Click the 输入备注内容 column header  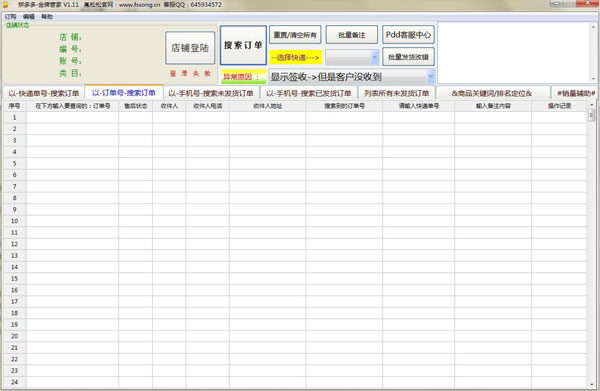pos(493,106)
